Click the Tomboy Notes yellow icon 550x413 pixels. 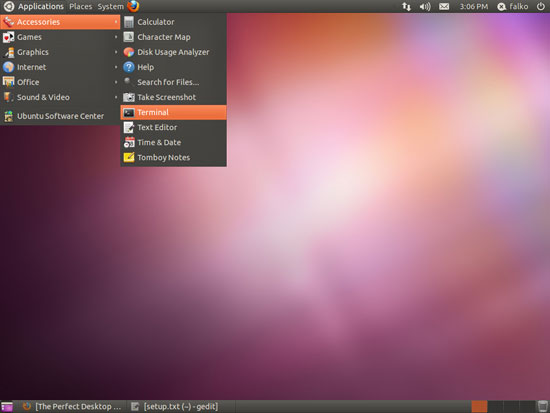click(x=129, y=158)
